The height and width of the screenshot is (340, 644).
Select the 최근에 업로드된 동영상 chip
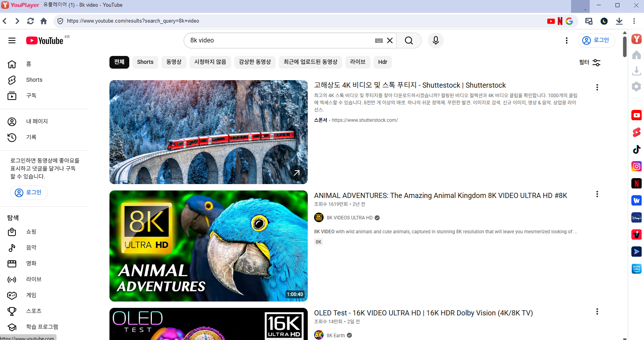coord(310,62)
